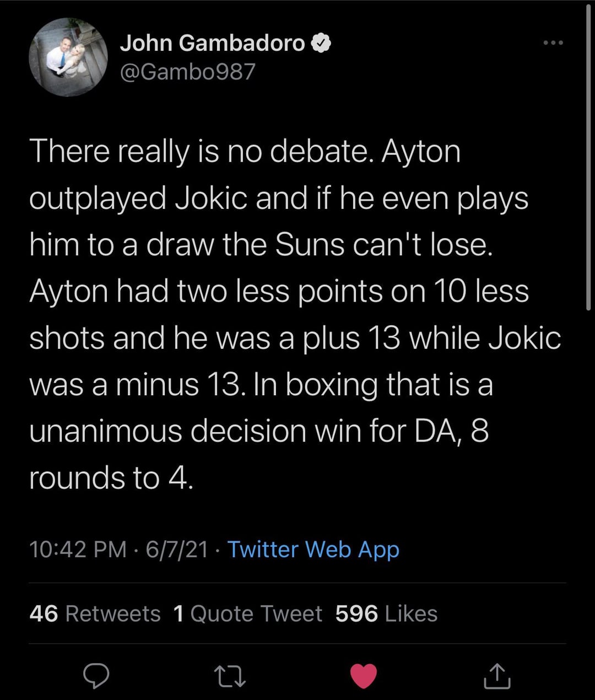The image size is (595, 700).
Task: Click the text 'unanimous decision win for DA'
Action: [x=242, y=430]
